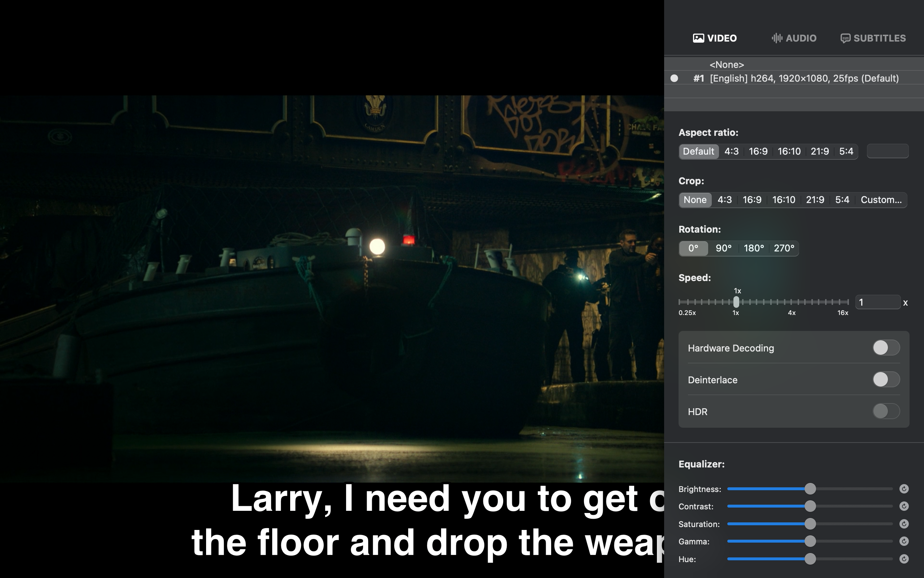Open the AUDIO tab
This screenshot has height=578, width=924.
tap(794, 38)
